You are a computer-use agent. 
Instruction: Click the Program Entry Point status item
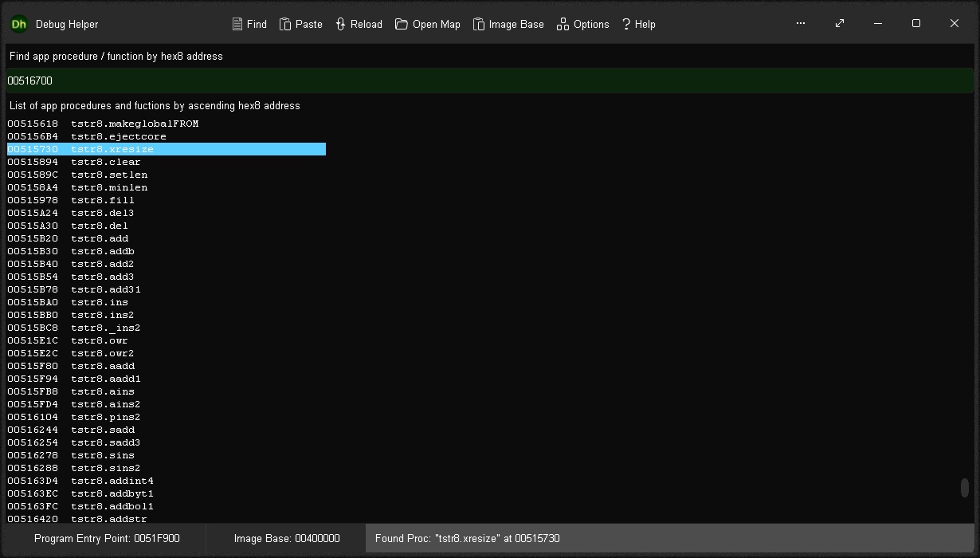(x=108, y=539)
